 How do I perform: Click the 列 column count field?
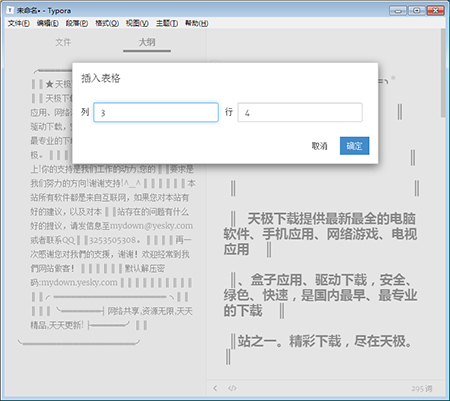156,112
